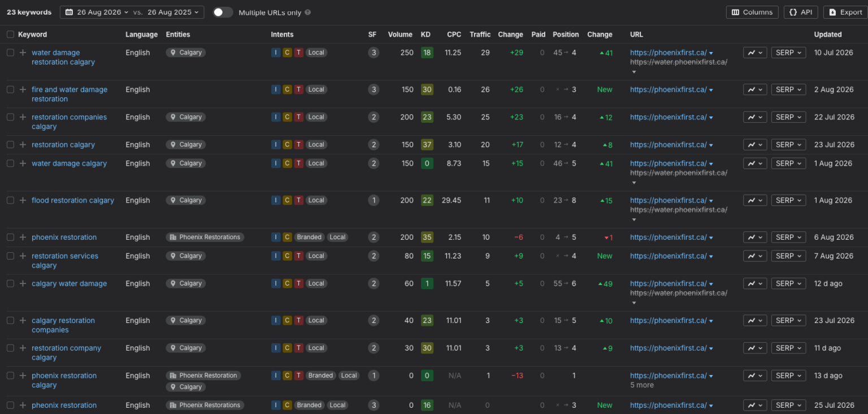
Task: Open the 'fire and water damage restoration' keyword link
Action: tap(70, 94)
